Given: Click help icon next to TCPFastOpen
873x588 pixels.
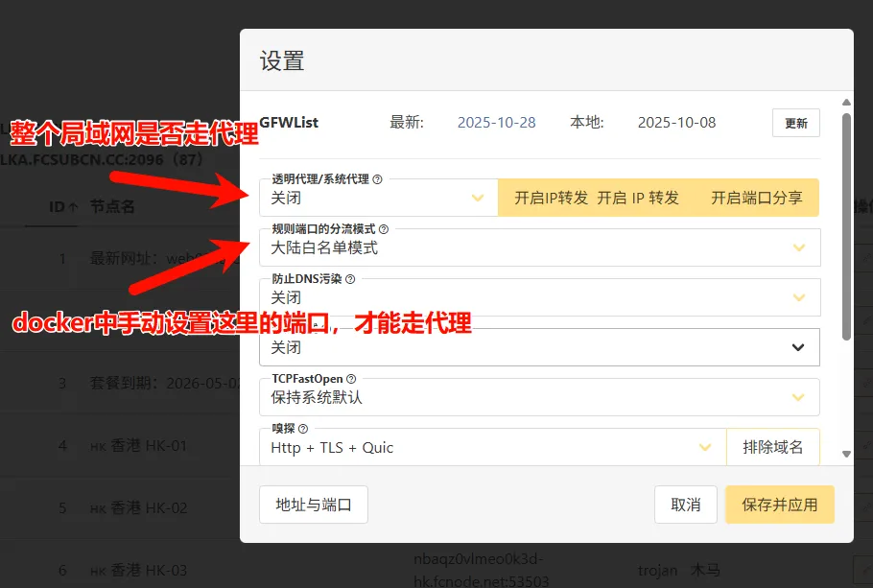Looking at the screenshot, I should click(x=352, y=379).
